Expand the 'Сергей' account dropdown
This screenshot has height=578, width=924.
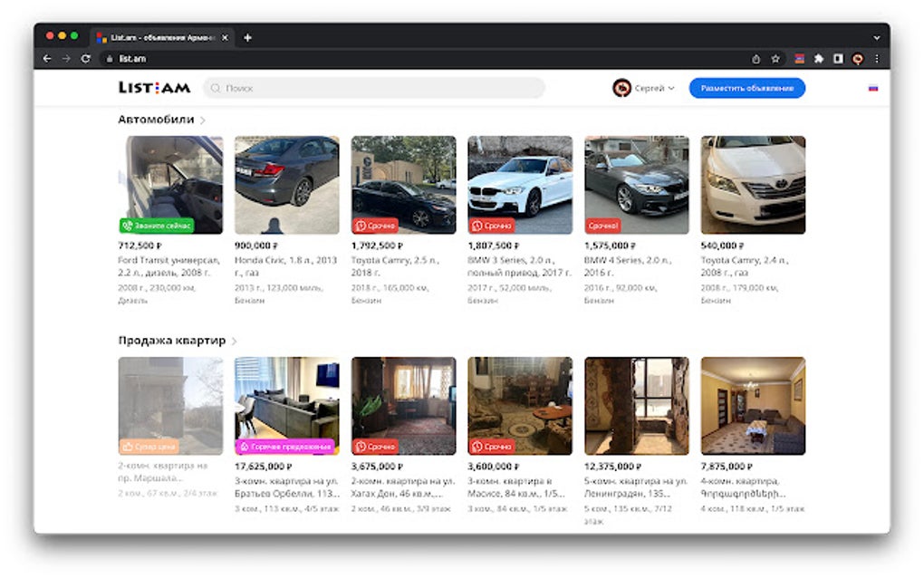pos(672,87)
